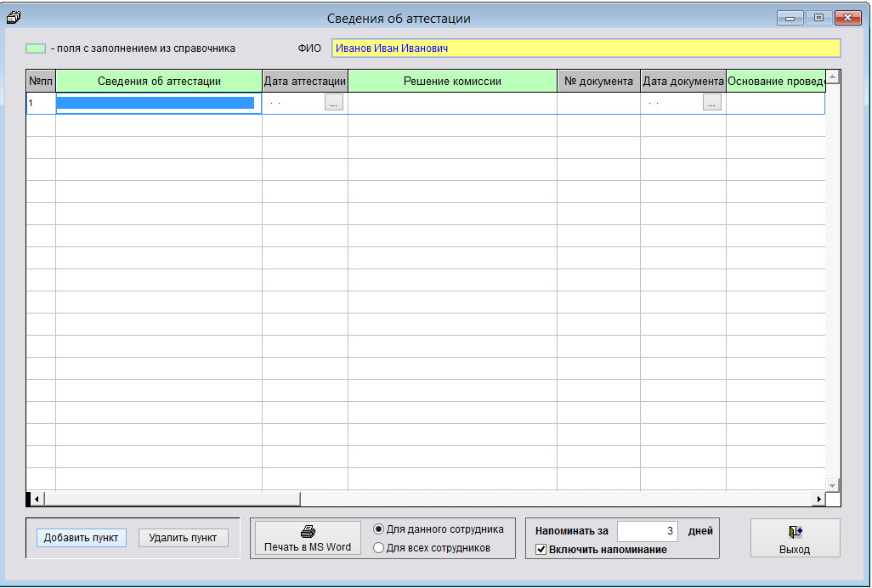This screenshot has height=588, width=872.
Task: Select 'Для данного сотрудника' radio option
Action: pyautogui.click(x=379, y=529)
